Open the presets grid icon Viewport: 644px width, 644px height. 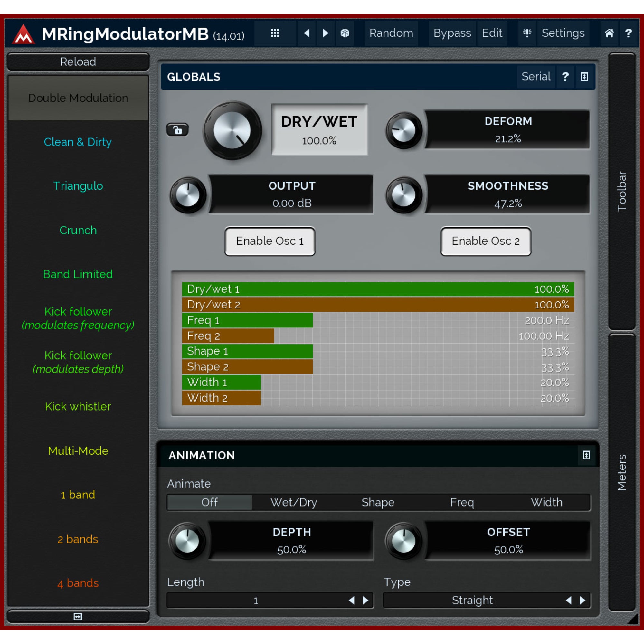click(x=275, y=33)
